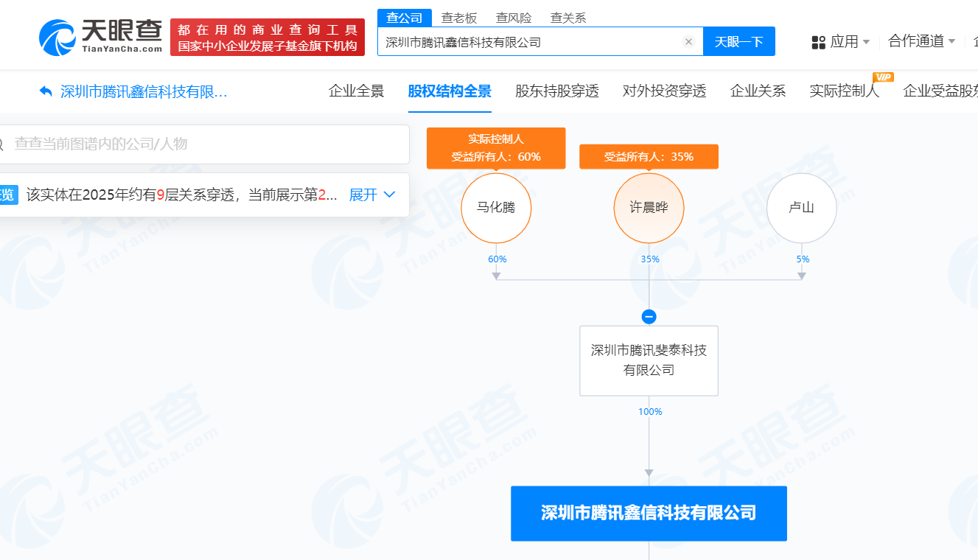Open the 合作通道 dropdown menu
This screenshot has height=560, width=978.
coord(921,41)
